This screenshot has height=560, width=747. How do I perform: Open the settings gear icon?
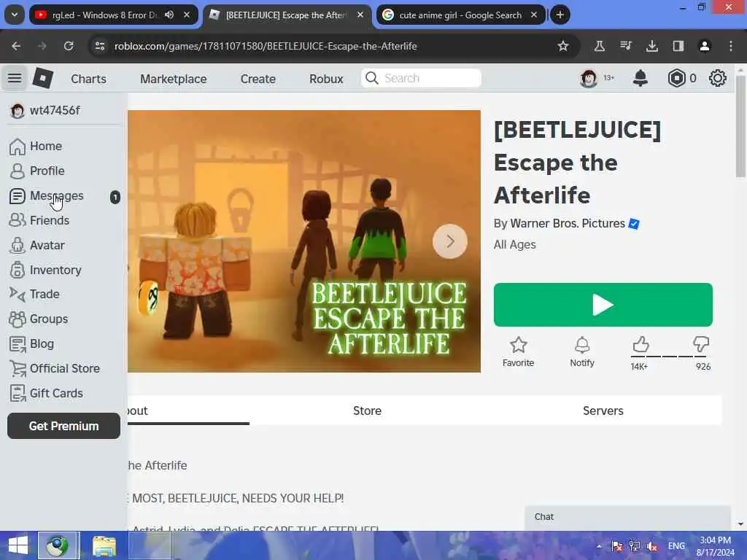(x=718, y=78)
